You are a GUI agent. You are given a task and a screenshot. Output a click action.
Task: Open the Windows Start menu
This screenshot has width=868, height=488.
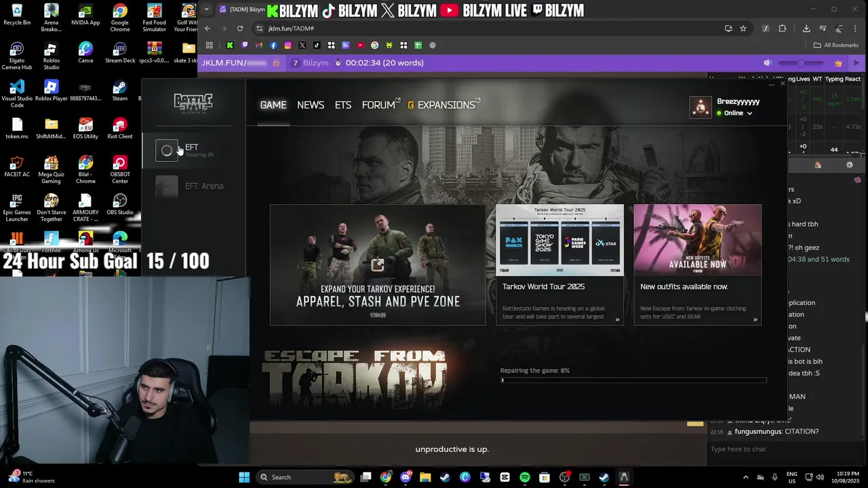click(244, 477)
